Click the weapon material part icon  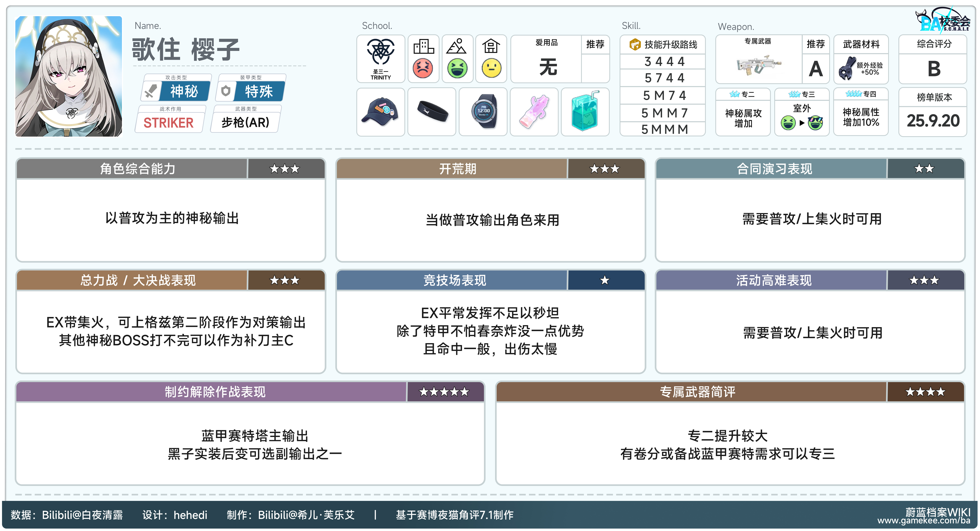coord(847,68)
